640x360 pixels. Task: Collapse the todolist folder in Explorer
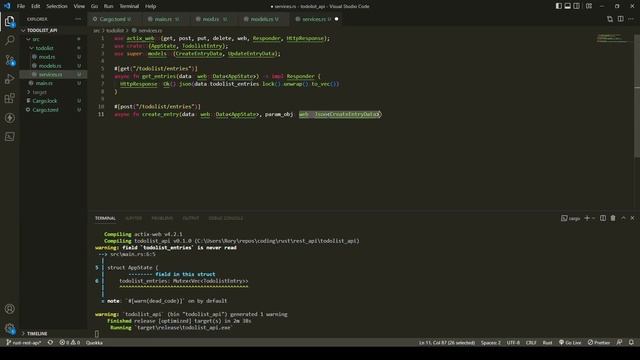[53, 48]
